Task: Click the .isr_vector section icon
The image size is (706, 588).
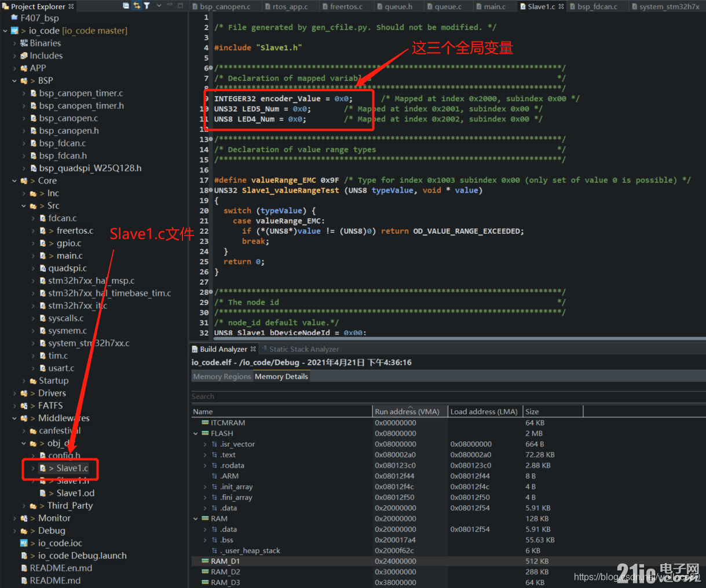Action: (214, 444)
